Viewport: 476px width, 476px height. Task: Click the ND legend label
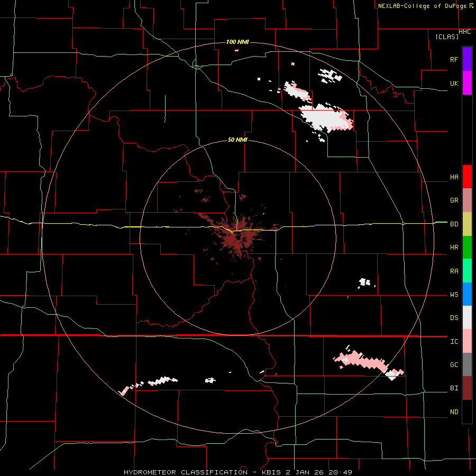pyautogui.click(x=454, y=412)
